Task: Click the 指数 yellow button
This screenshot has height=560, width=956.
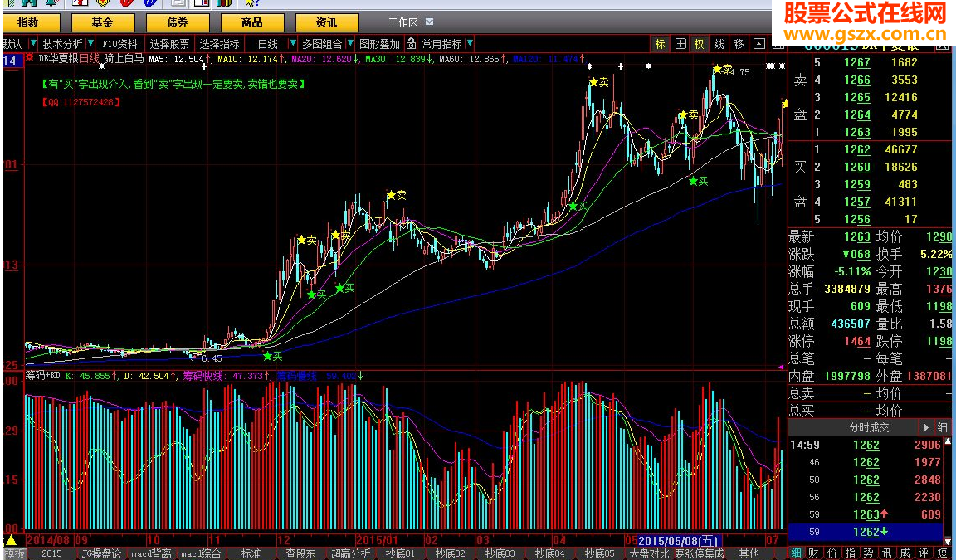Action: pyautogui.click(x=31, y=22)
